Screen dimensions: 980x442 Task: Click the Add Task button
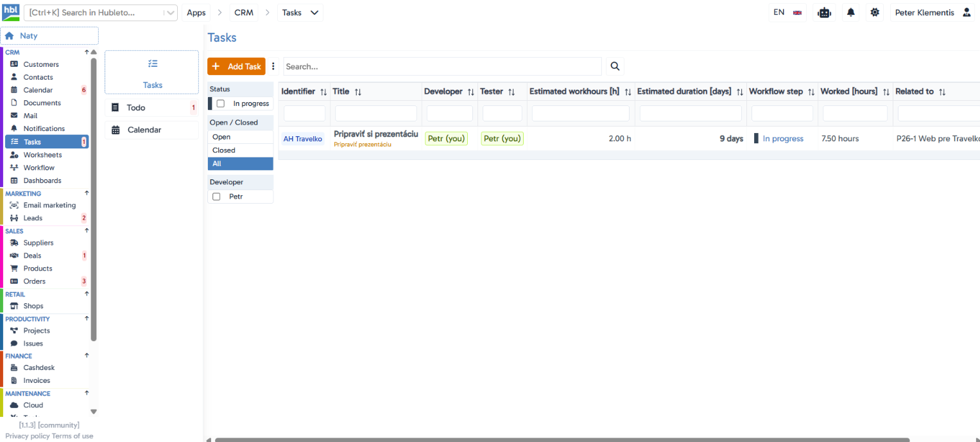point(236,66)
